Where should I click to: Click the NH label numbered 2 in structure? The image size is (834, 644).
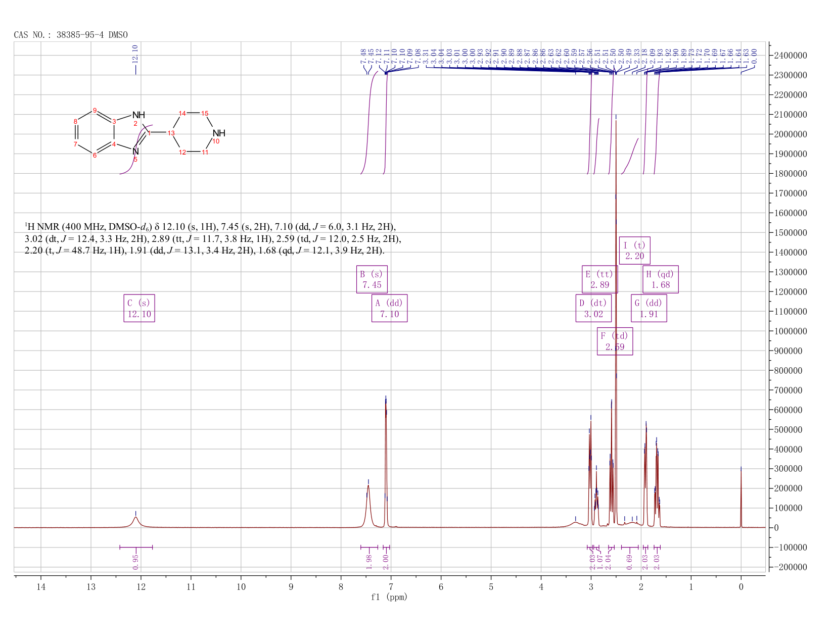click(x=138, y=115)
